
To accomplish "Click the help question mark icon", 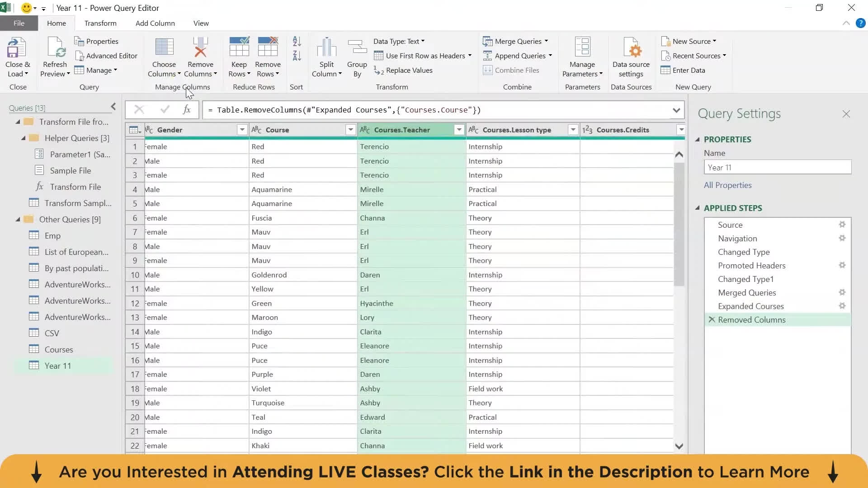I will tap(860, 23).
